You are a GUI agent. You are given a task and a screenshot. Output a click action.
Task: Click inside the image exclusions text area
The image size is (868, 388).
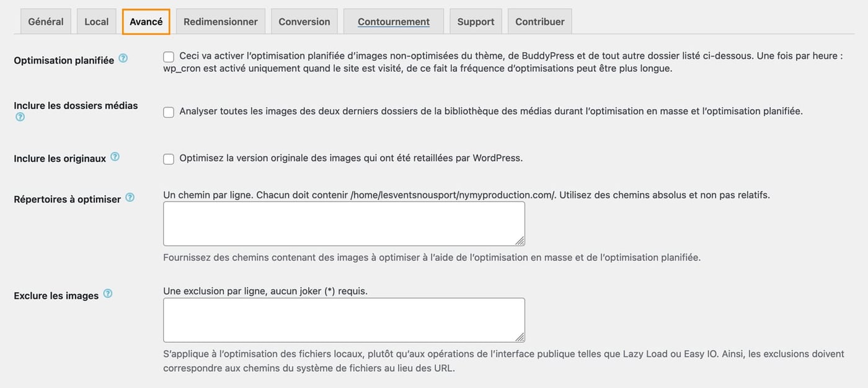pos(343,319)
